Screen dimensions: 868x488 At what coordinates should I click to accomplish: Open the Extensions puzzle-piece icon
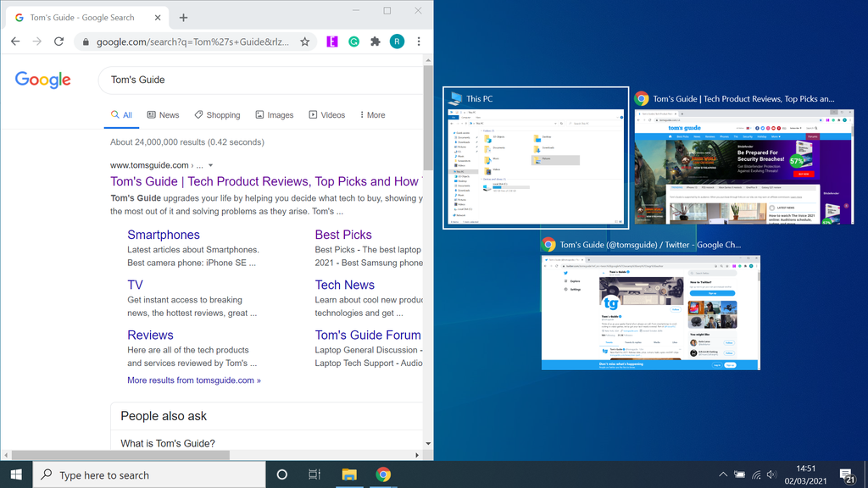376,41
